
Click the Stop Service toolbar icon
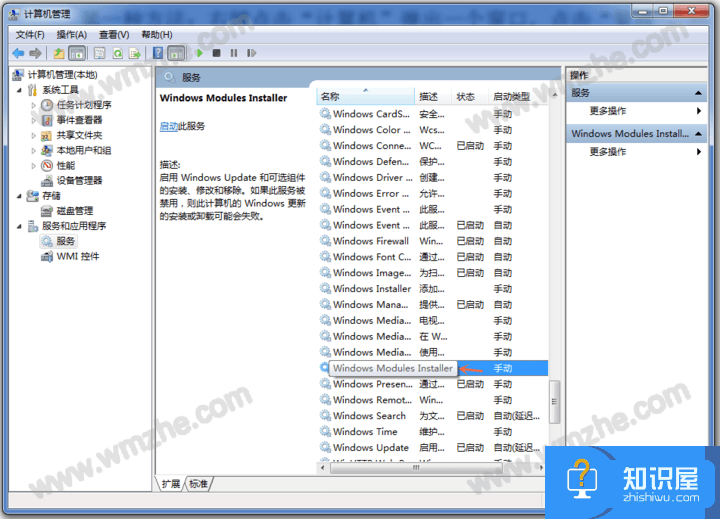point(216,53)
